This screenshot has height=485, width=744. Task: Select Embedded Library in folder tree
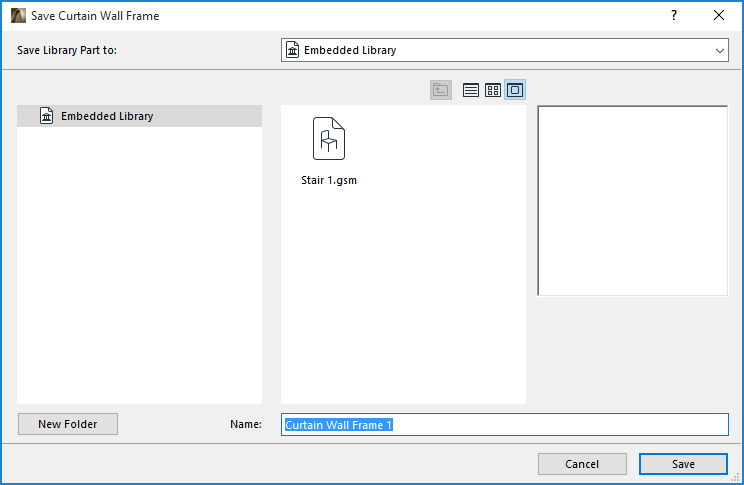pos(139,116)
